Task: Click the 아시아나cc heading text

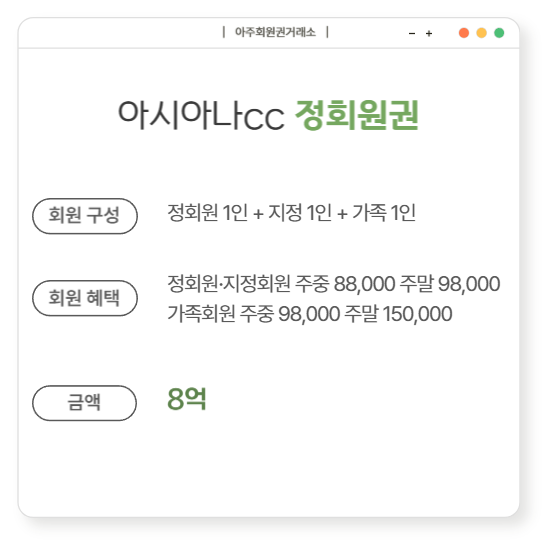Action: (x=201, y=115)
